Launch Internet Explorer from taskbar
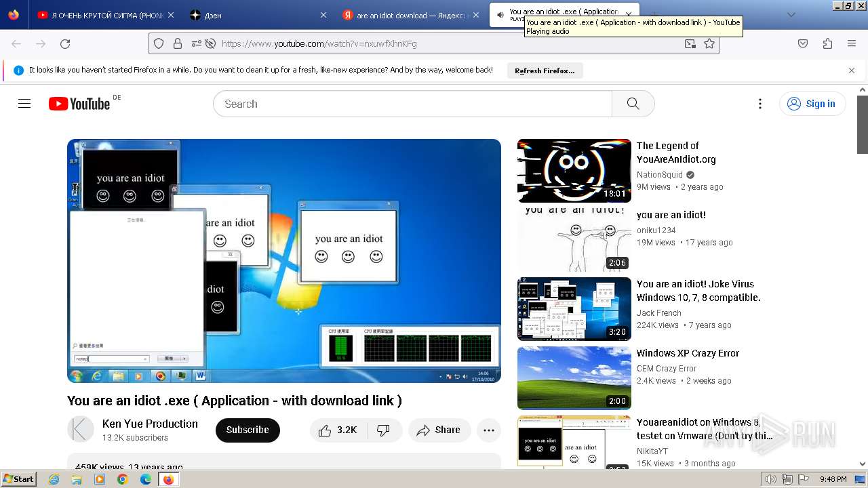This screenshot has height=488, width=868. pos(54,479)
